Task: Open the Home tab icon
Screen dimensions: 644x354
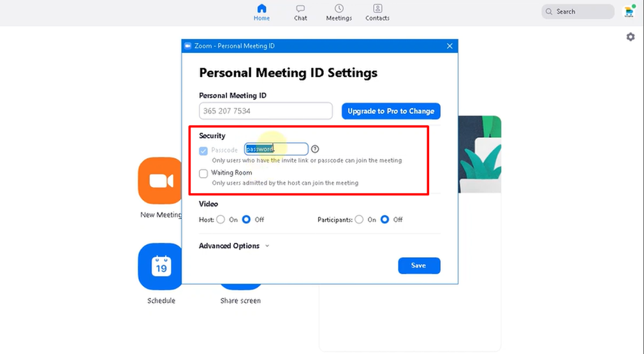Action: click(x=261, y=9)
